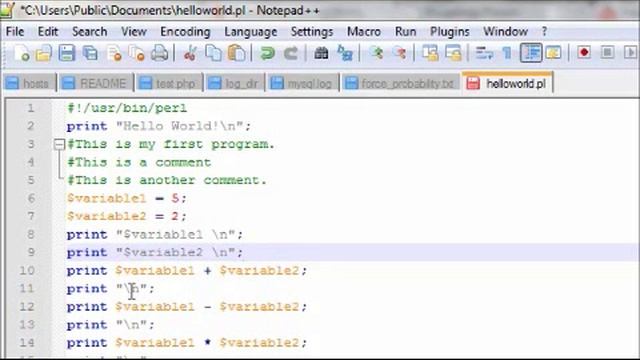The width and height of the screenshot is (640, 360).
Task: Click line number 13 in the margin
Action: click(x=27, y=325)
